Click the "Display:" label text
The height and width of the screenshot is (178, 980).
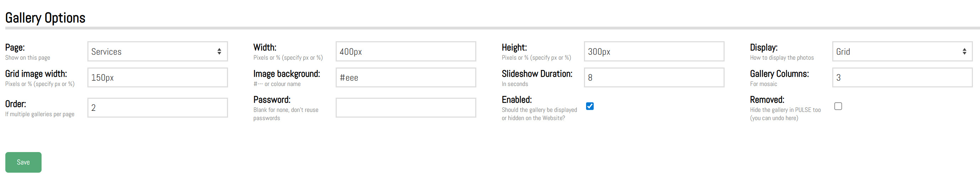(x=763, y=48)
